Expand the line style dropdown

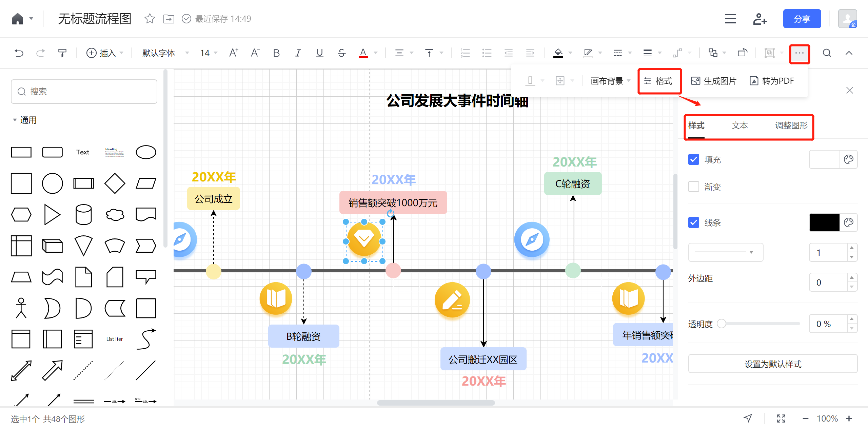[x=725, y=252]
